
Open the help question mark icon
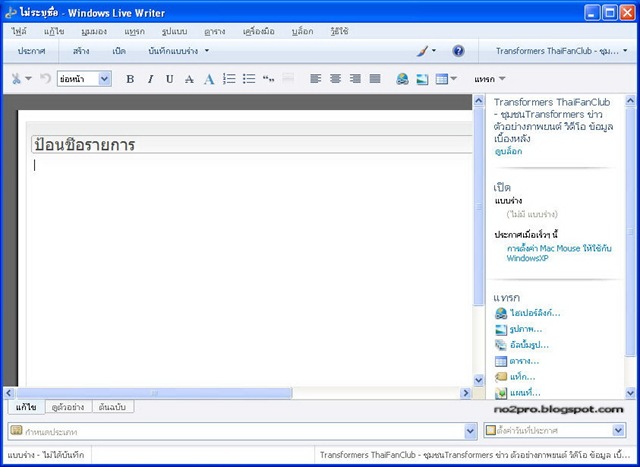coord(458,51)
